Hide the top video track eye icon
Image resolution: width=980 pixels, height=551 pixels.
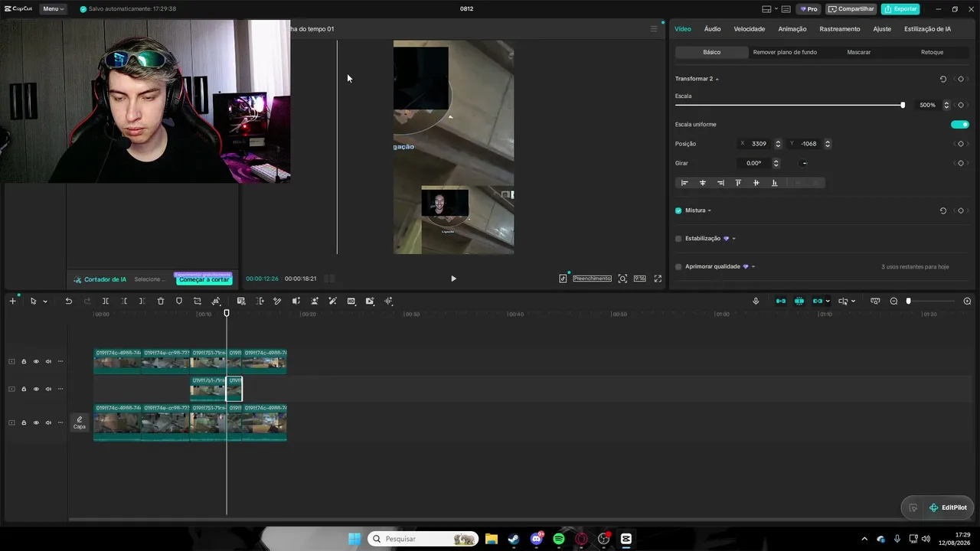pos(36,361)
